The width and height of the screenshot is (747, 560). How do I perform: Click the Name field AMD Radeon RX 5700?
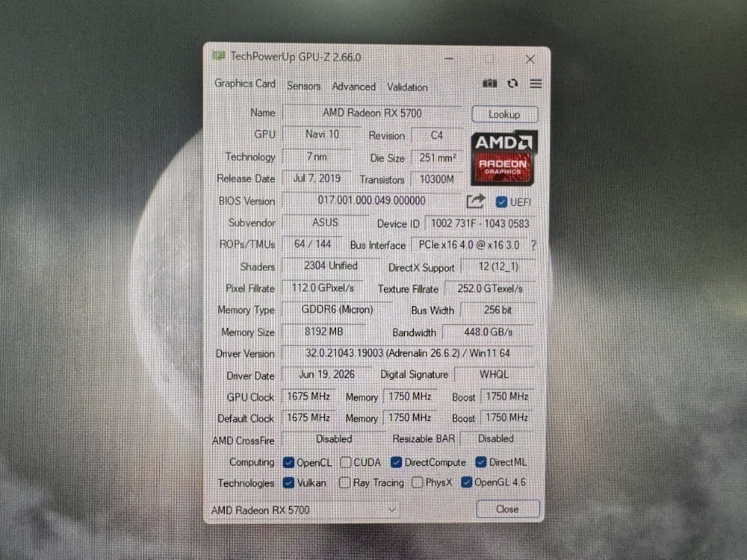coord(372,113)
